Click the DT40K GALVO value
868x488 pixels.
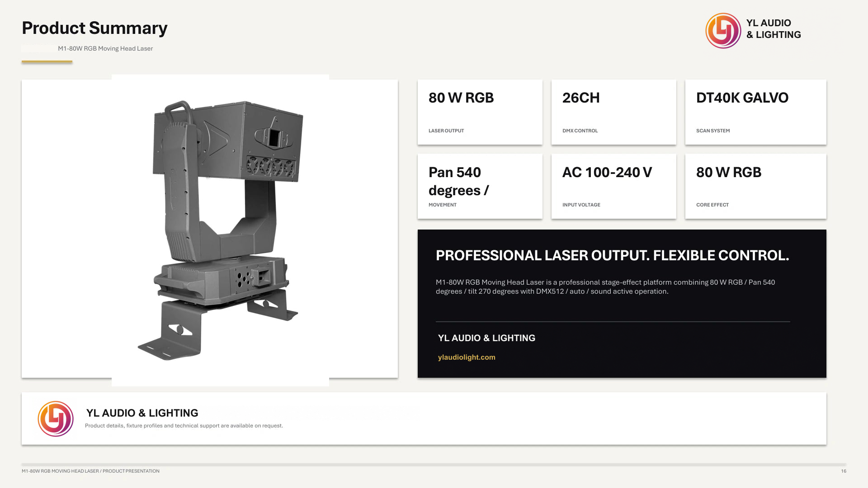coord(742,98)
